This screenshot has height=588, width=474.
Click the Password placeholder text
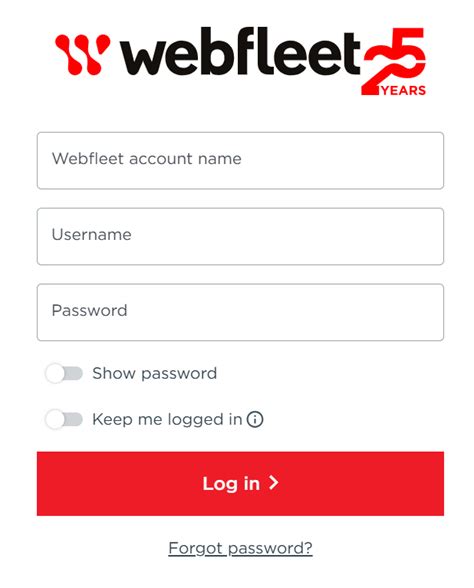point(90,310)
